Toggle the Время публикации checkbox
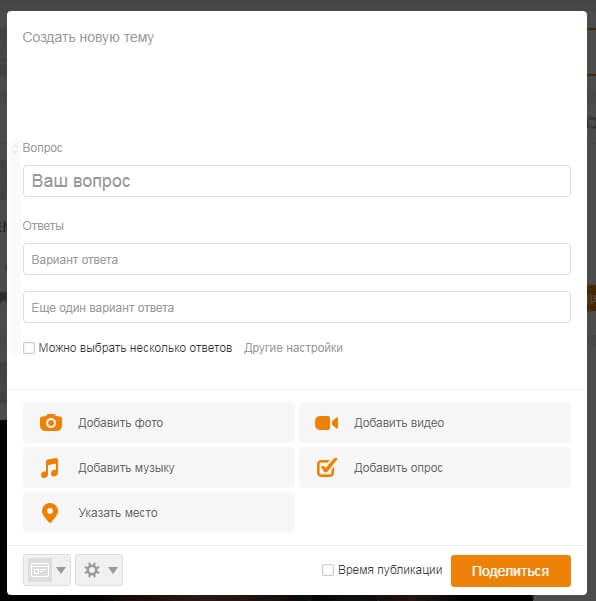Viewport: 596px width, 601px height. 328,570
